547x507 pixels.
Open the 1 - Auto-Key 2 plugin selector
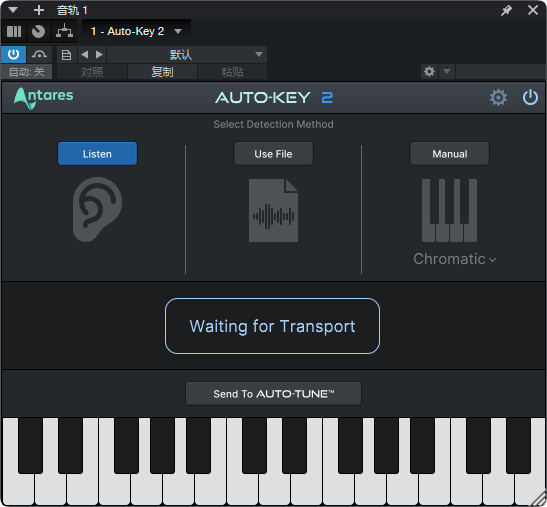(x=136, y=31)
